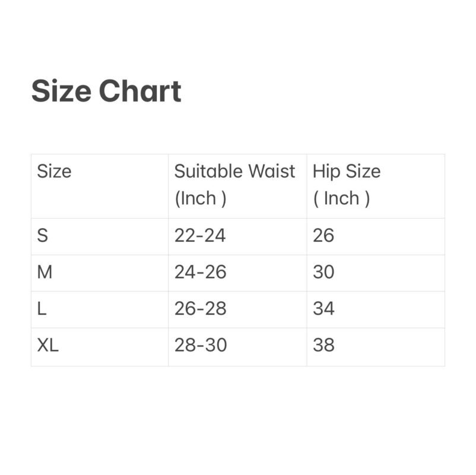Click hip size value 34 in the L row
This screenshot has width=476, height=475.
click(x=323, y=309)
